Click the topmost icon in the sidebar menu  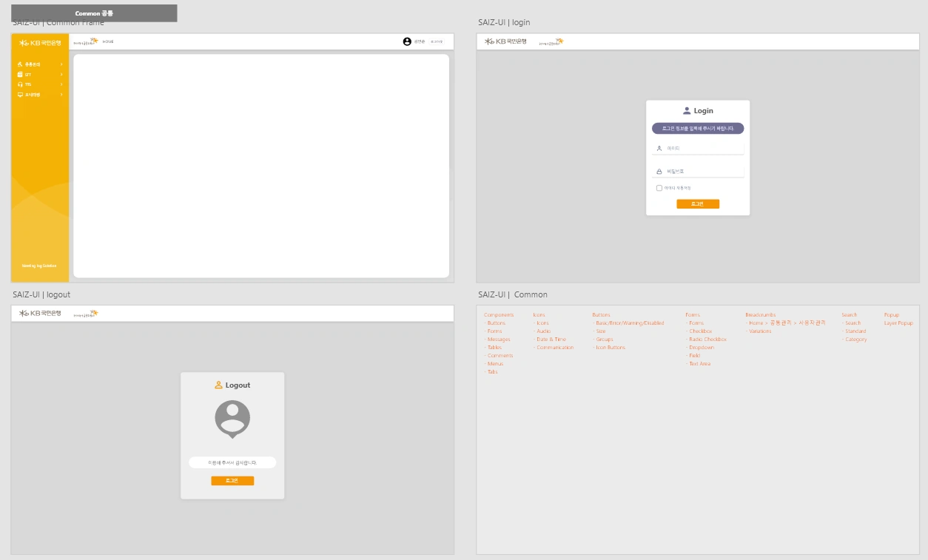[20, 64]
